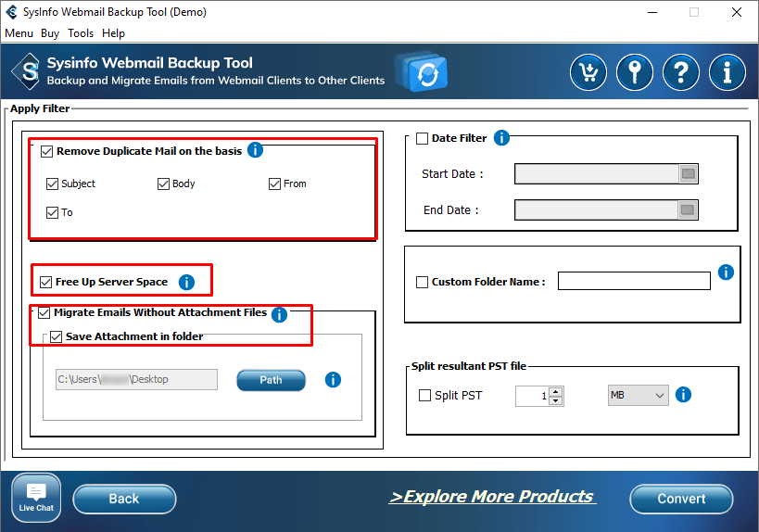Open the End Date calendar picker icon
This screenshot has width=759, height=532.
(688, 210)
